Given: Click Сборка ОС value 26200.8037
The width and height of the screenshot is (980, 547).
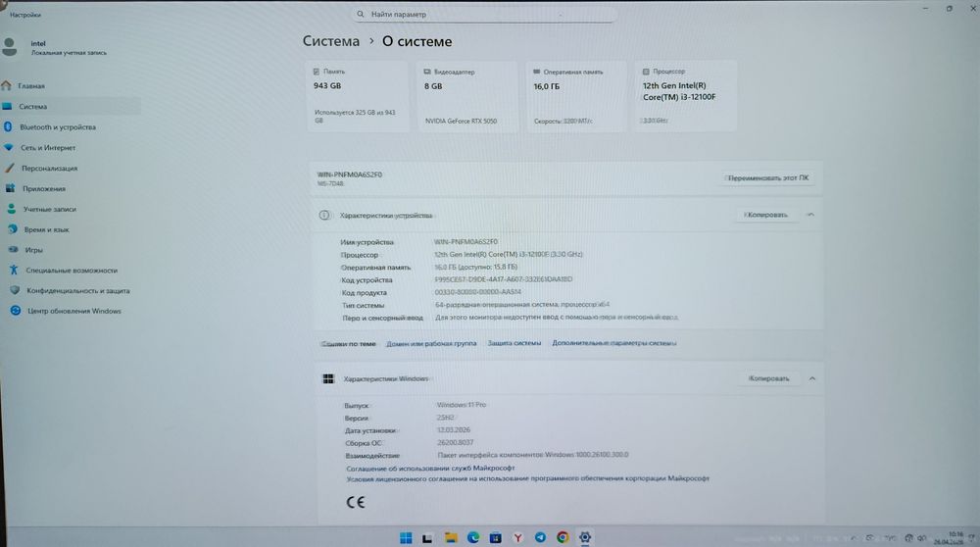Looking at the screenshot, I should click(x=455, y=442).
